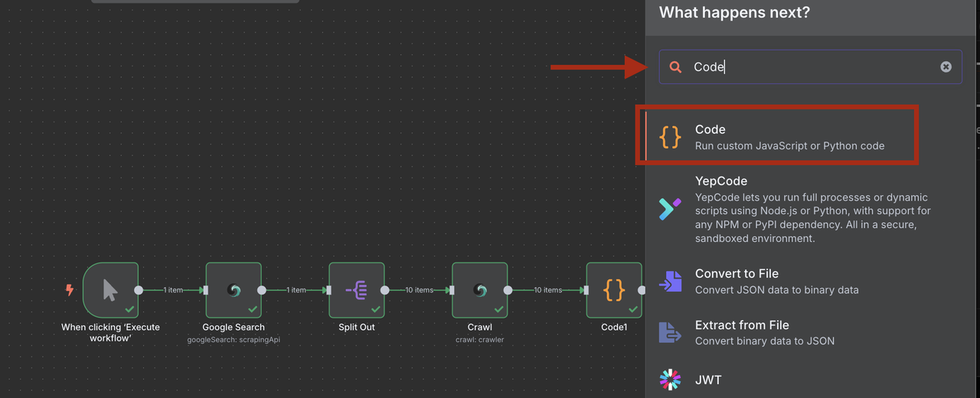Screen dimensions: 980x398
Task: Click the output connector of the trigger node
Action: point(139,290)
